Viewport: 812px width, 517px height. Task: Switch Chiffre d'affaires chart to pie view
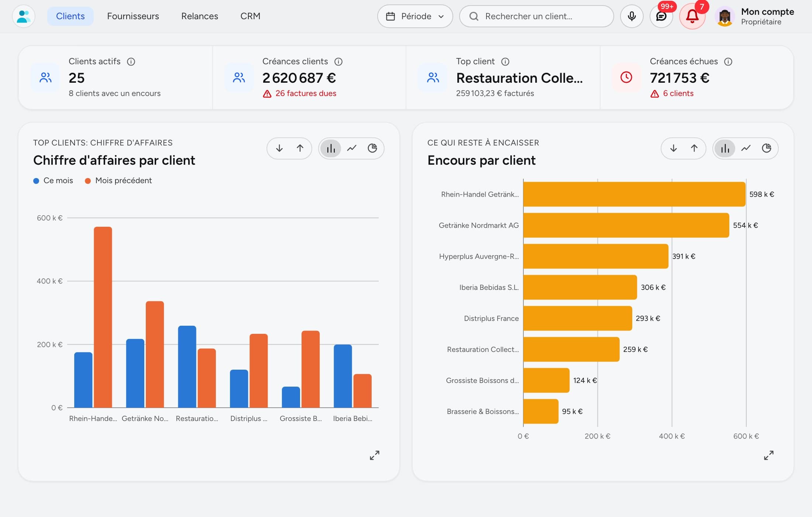tap(372, 148)
